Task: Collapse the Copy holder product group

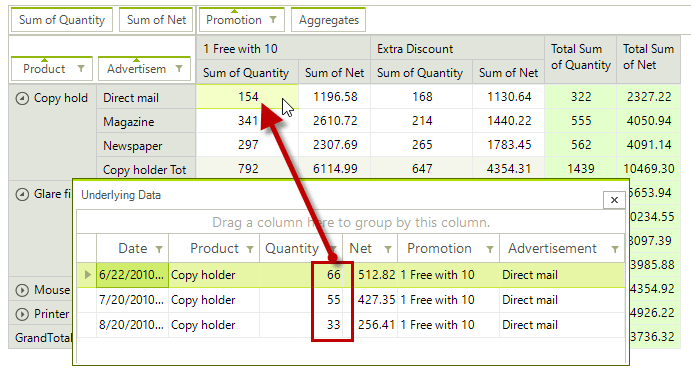Action: coord(22,98)
